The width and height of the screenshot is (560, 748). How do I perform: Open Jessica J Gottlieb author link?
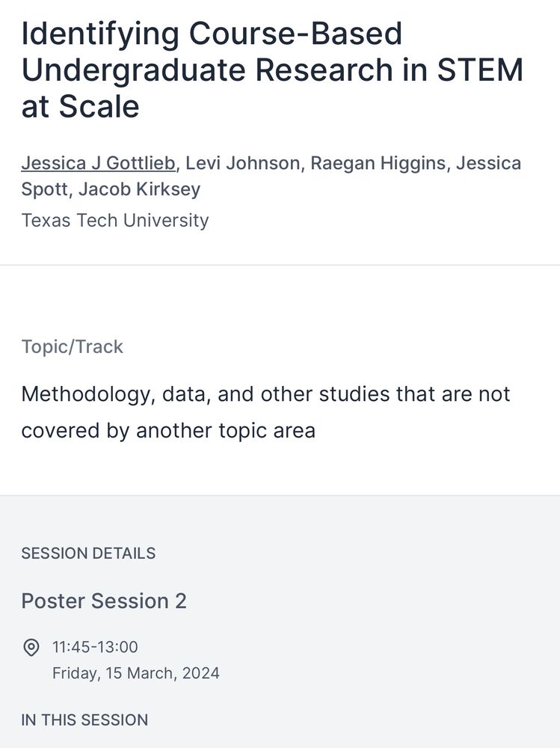(99, 163)
